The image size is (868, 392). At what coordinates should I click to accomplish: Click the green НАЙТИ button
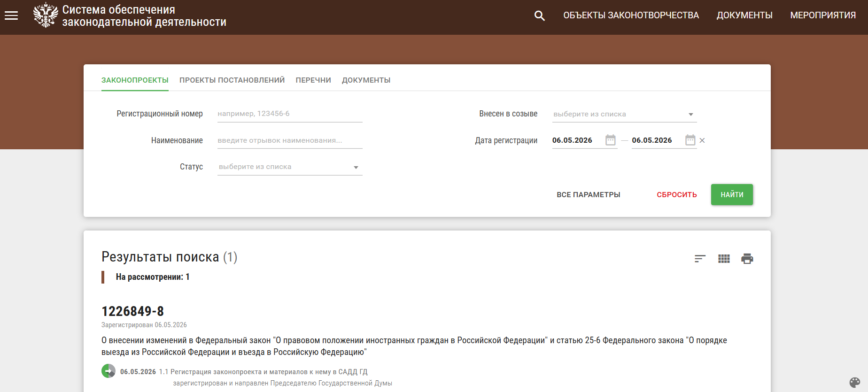pos(732,194)
